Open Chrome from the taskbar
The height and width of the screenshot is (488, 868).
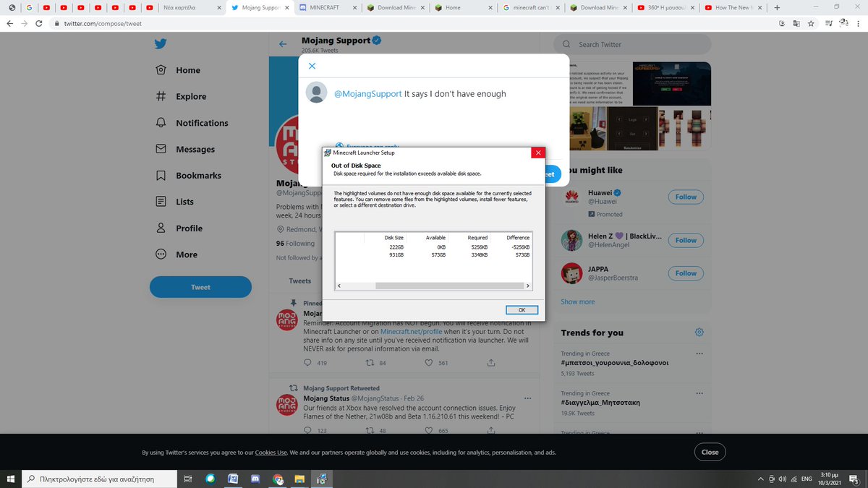[x=278, y=479]
